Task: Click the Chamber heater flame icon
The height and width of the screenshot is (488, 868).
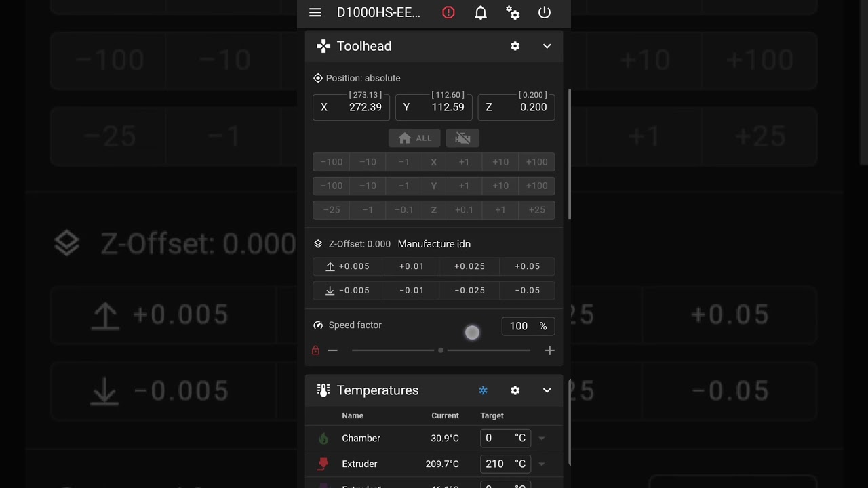Action: point(323,439)
